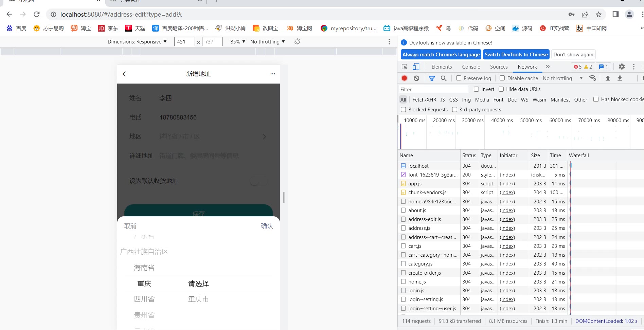Check the Has blocked cookies checkbox
This screenshot has width=644, height=330.
coord(596,99)
